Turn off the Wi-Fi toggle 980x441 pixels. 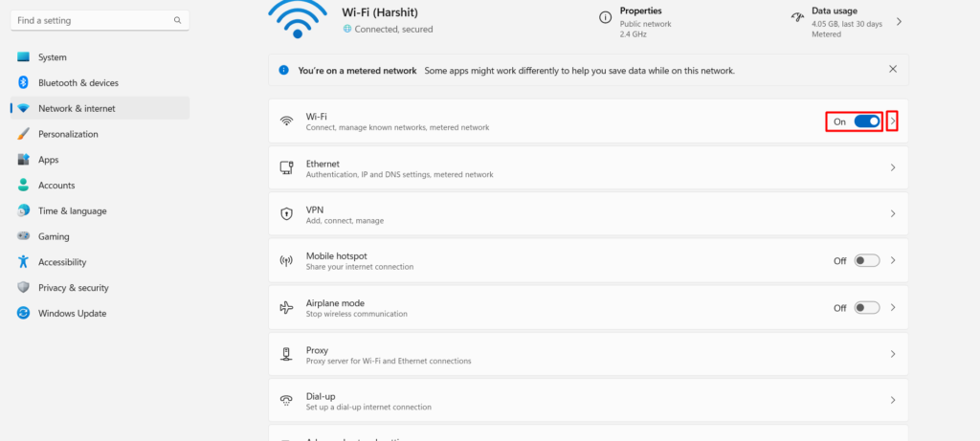point(867,121)
